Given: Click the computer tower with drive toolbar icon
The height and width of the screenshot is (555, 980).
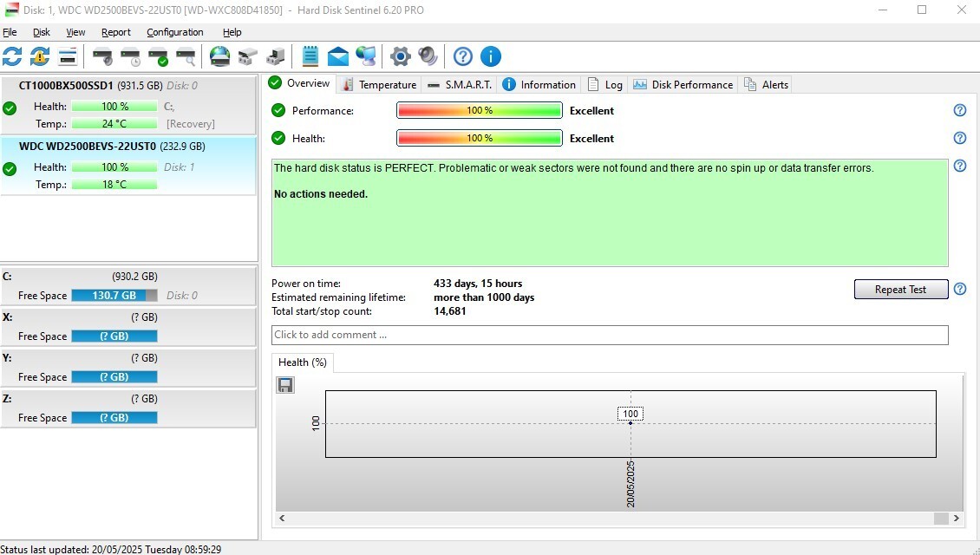Looking at the screenshot, I should click(276, 57).
